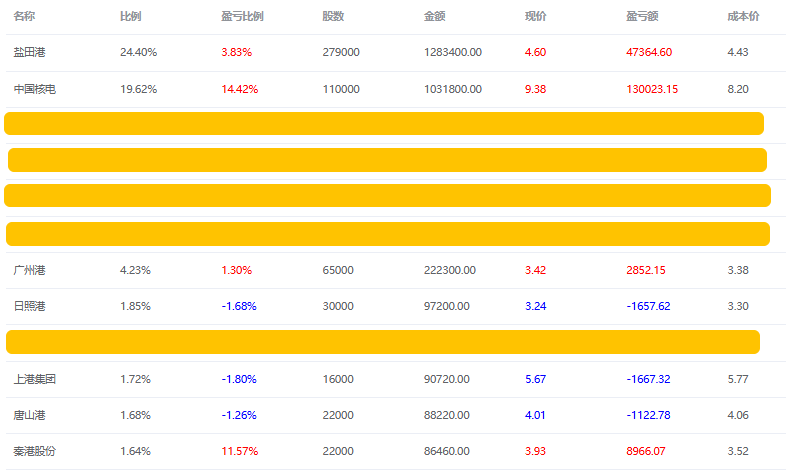
Task: Click the 2852.15 profit amount
Action: point(646,270)
